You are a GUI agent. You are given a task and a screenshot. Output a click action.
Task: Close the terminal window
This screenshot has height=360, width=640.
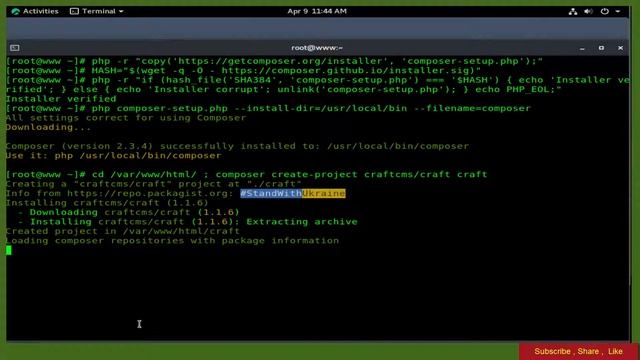(x=620, y=48)
